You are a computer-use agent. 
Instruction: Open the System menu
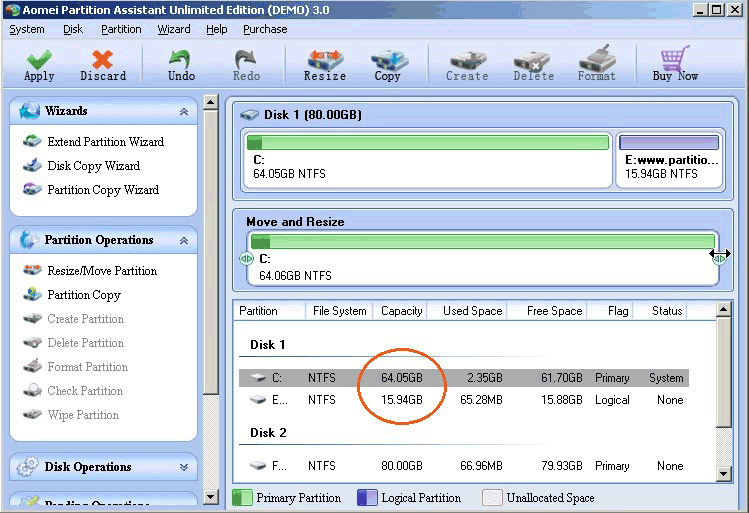[x=27, y=29]
